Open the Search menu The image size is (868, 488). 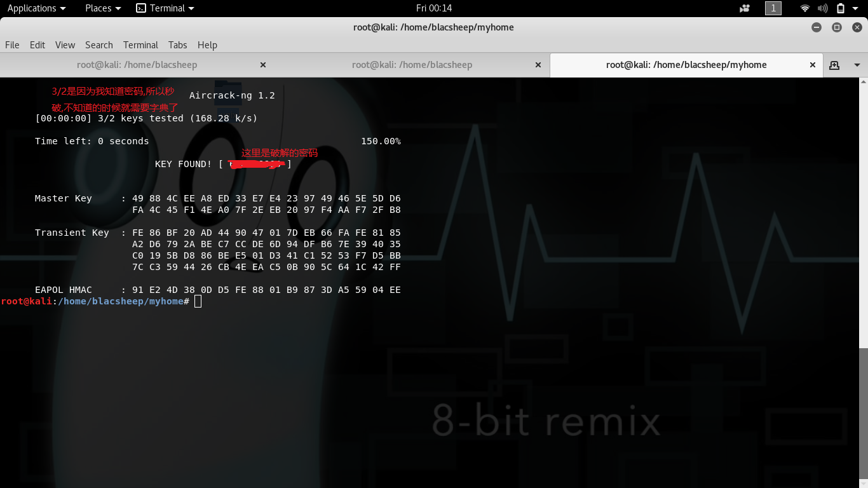99,44
